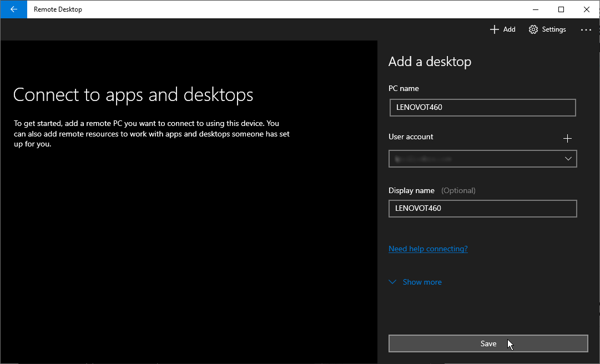Open the Need help connecting link
Viewport: 600px width, 364px height.
[x=428, y=249]
